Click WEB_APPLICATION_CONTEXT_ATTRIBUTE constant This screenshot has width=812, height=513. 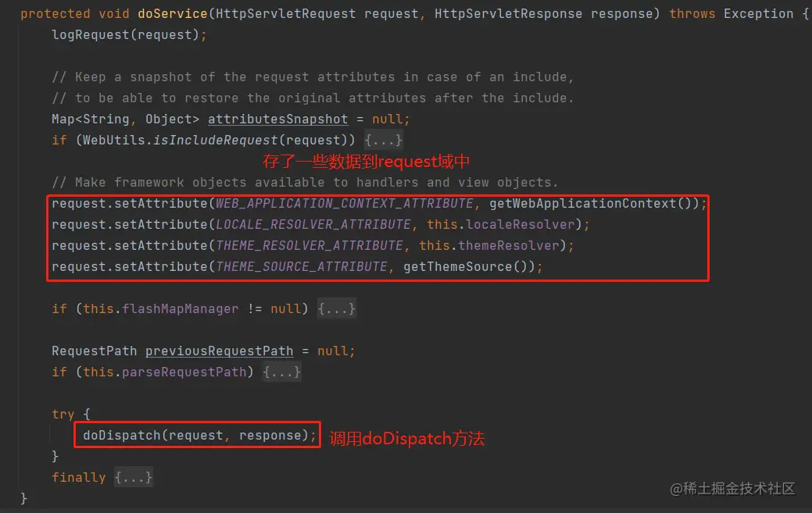click(x=345, y=204)
